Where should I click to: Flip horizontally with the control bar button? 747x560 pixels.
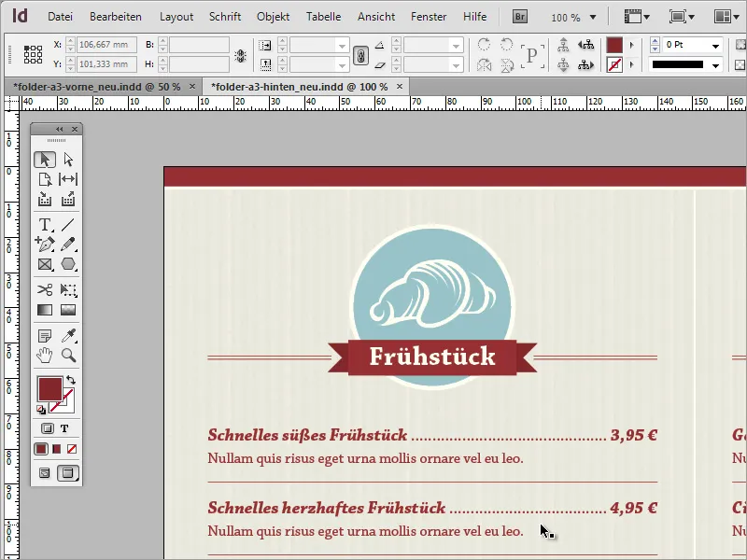pos(484,64)
